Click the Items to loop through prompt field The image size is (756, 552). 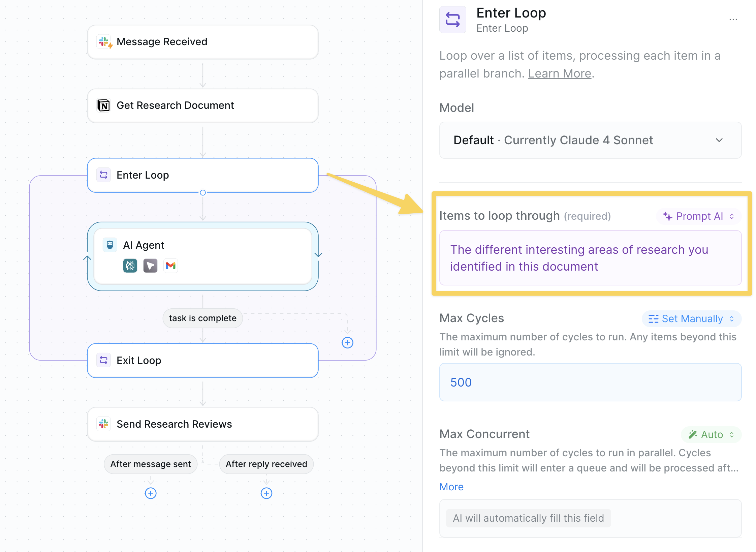(x=590, y=258)
